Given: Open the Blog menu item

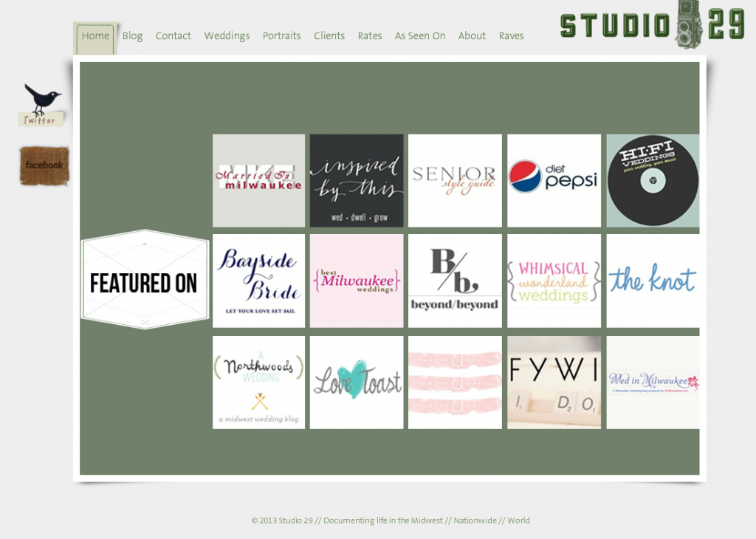Looking at the screenshot, I should (133, 36).
